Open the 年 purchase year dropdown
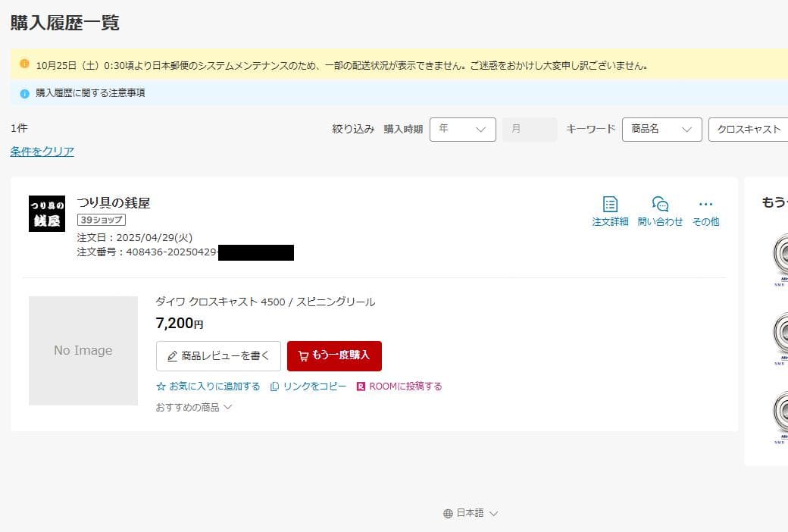This screenshot has width=788, height=532. [463, 130]
